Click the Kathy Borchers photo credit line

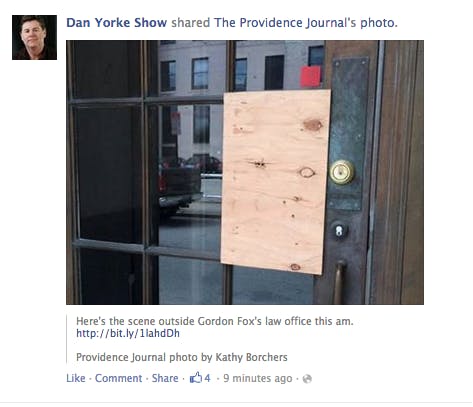point(182,357)
